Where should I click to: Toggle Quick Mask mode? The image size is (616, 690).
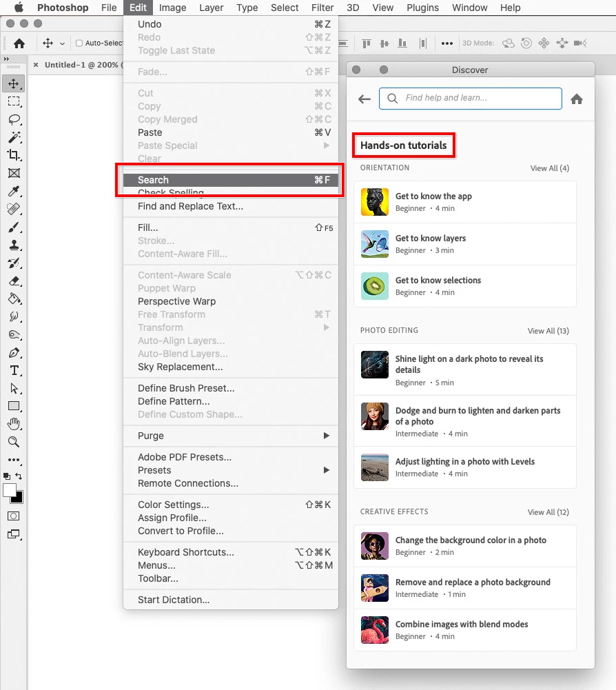point(14,516)
